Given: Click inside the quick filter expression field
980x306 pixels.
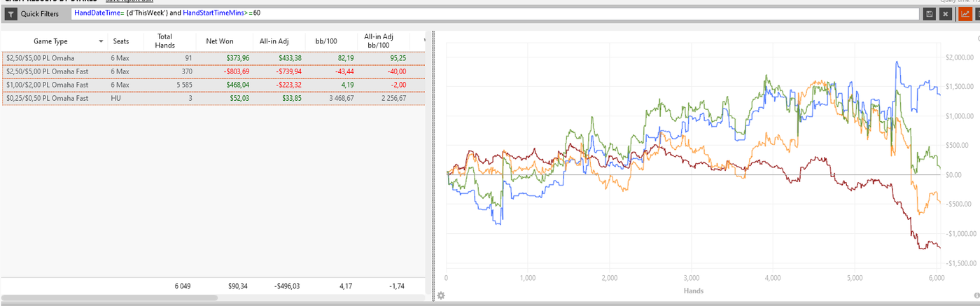Looking at the screenshot, I should click(490, 13).
